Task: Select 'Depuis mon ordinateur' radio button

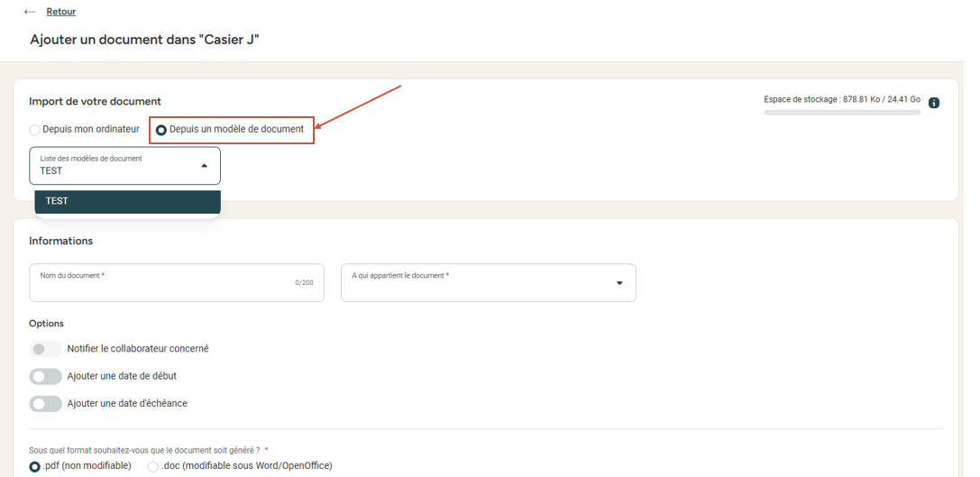Action: pos(35,130)
